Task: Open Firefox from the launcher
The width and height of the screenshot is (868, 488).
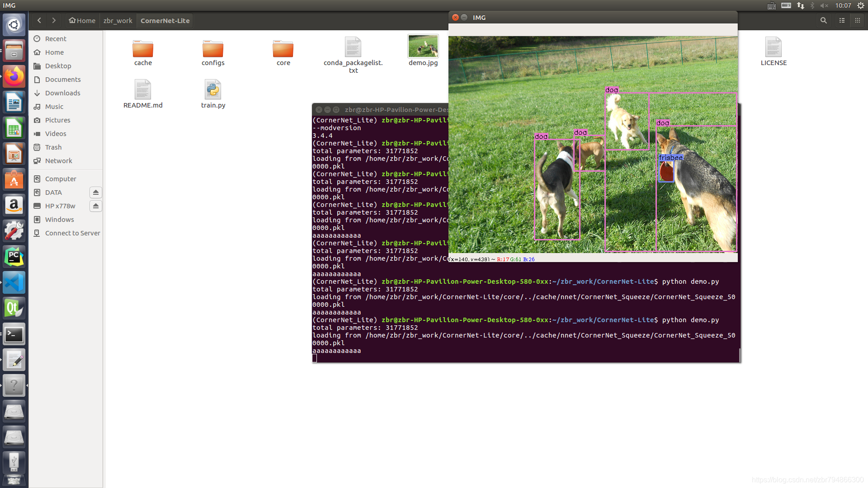Action: click(14, 76)
